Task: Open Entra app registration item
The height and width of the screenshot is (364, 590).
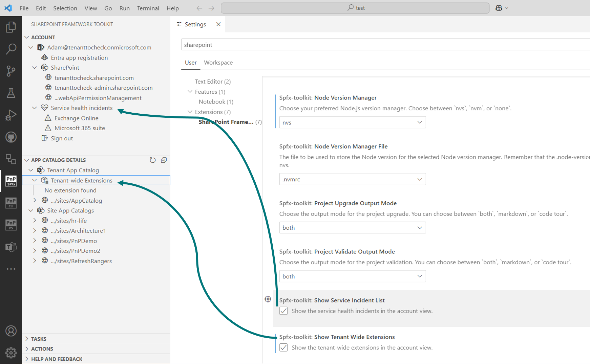Action: point(79,58)
